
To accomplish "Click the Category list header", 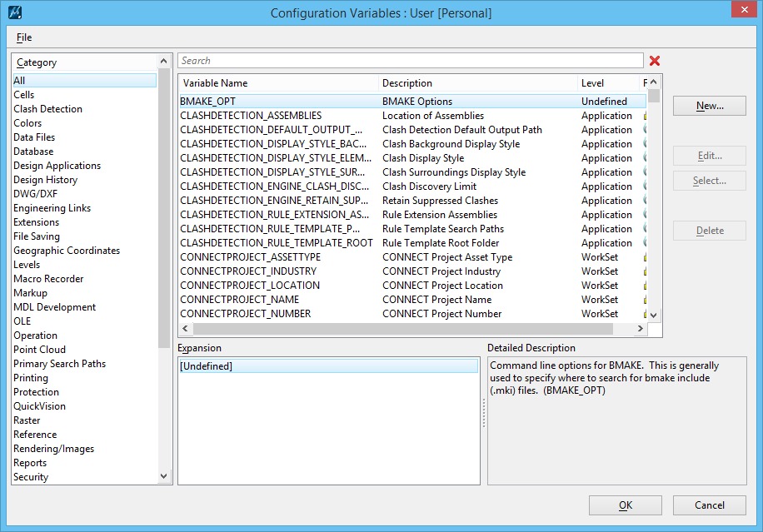I will coord(85,62).
